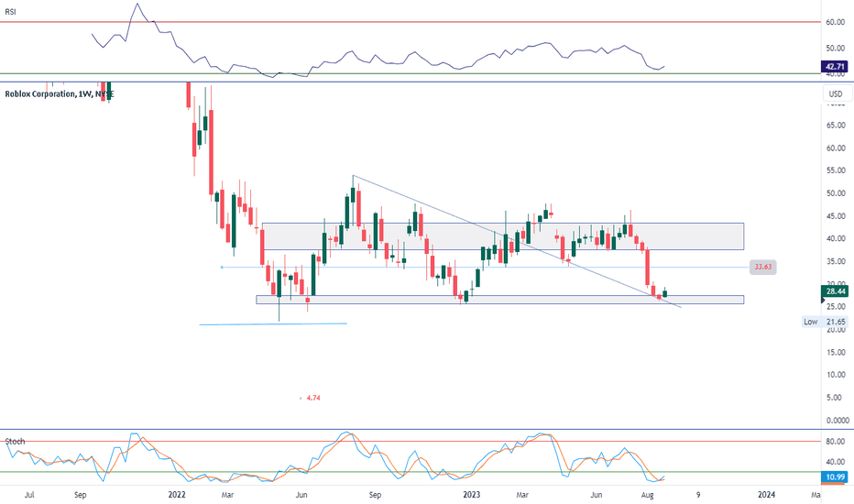Click the 65.00 price on the price scale
The height and width of the screenshot is (504, 854).
[x=836, y=126]
